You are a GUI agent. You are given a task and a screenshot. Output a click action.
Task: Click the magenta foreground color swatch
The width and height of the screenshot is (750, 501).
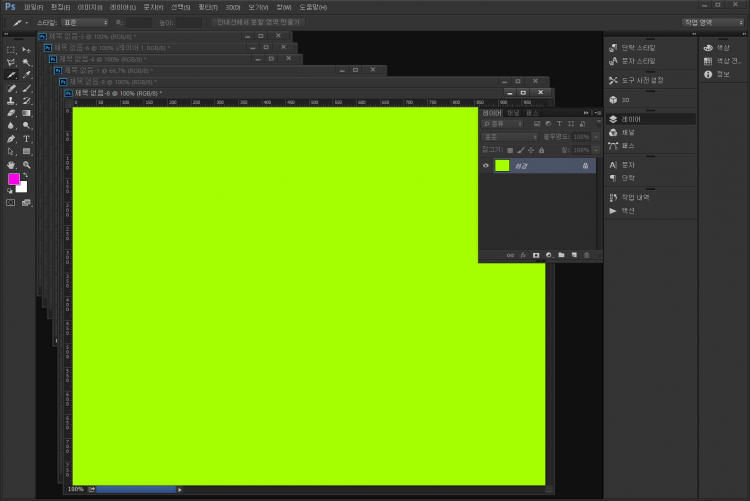[x=14, y=178]
